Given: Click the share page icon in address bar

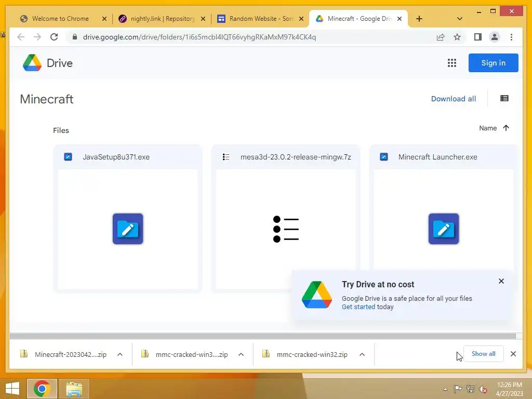Looking at the screenshot, I should [441, 37].
